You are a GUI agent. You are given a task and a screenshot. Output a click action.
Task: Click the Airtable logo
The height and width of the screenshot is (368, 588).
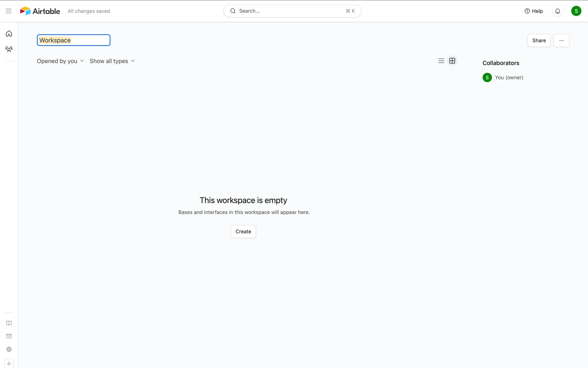(40, 11)
